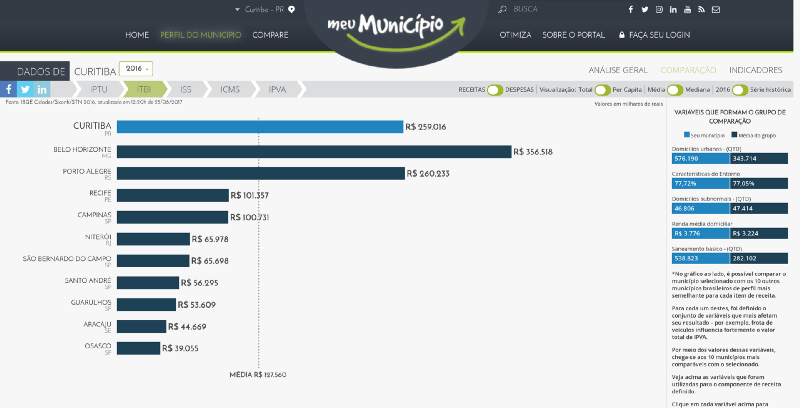
Task: Click the Santo André bar in chart
Action: point(148,283)
